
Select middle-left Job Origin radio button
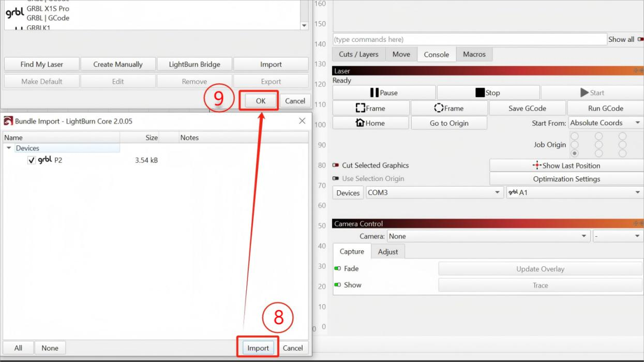pyautogui.click(x=574, y=145)
